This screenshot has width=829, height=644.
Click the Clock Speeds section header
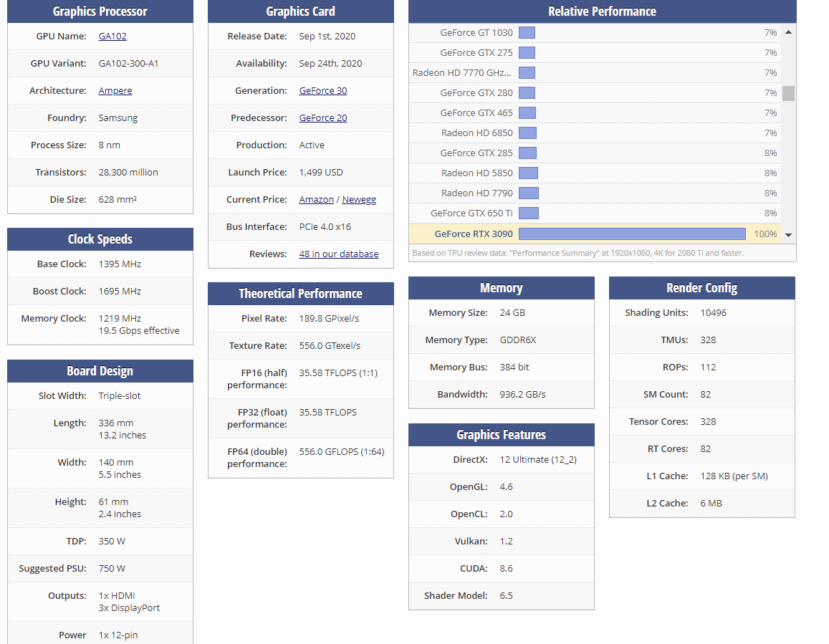(x=100, y=239)
